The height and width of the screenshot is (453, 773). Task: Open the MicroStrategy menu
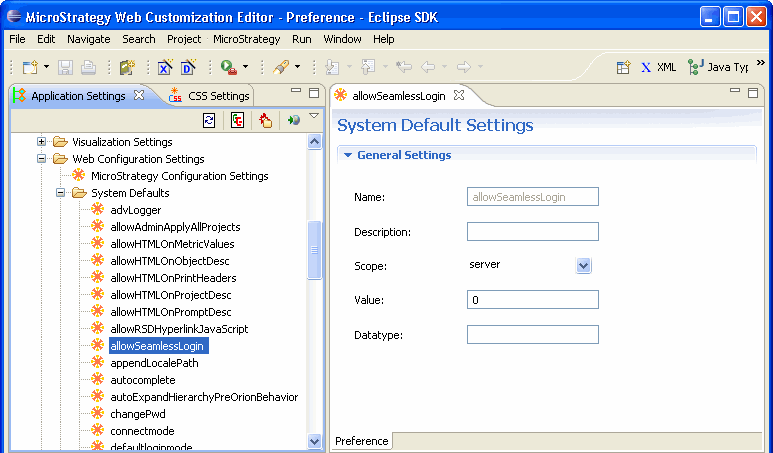246,39
